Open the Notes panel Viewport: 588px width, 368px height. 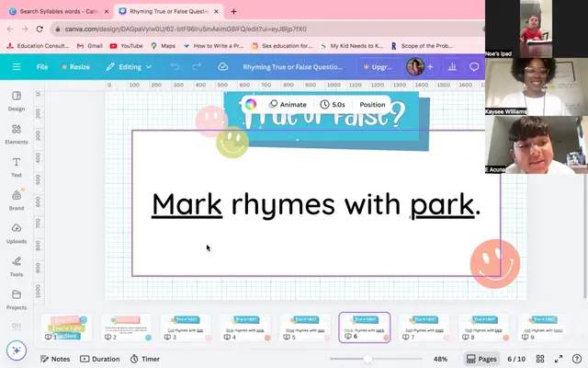pos(55,359)
